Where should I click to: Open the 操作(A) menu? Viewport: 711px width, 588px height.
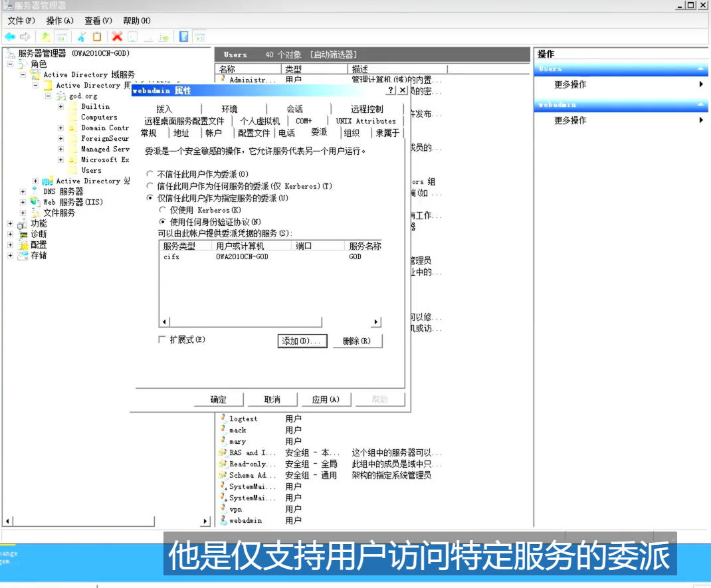(x=60, y=21)
